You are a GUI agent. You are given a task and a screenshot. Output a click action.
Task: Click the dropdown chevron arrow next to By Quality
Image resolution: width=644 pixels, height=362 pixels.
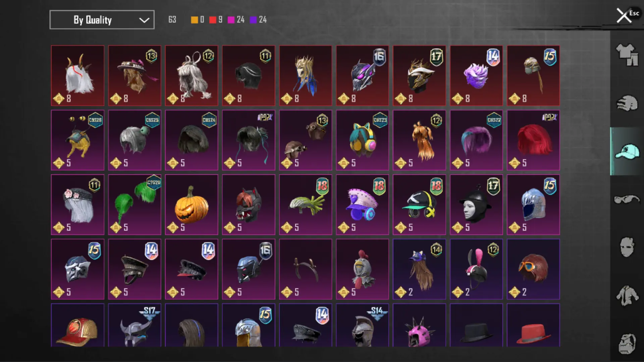pos(144,20)
